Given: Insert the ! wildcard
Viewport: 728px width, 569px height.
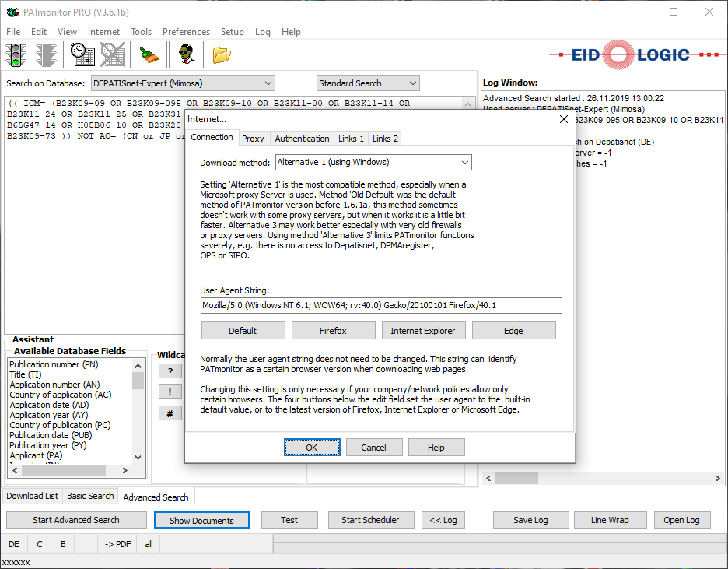Looking at the screenshot, I should coord(170,392).
